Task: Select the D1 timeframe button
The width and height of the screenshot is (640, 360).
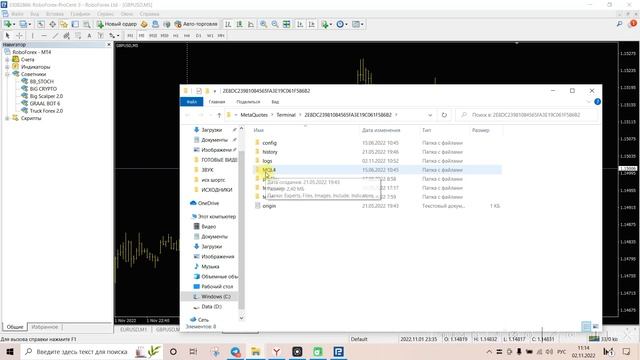Action: [x=198, y=36]
